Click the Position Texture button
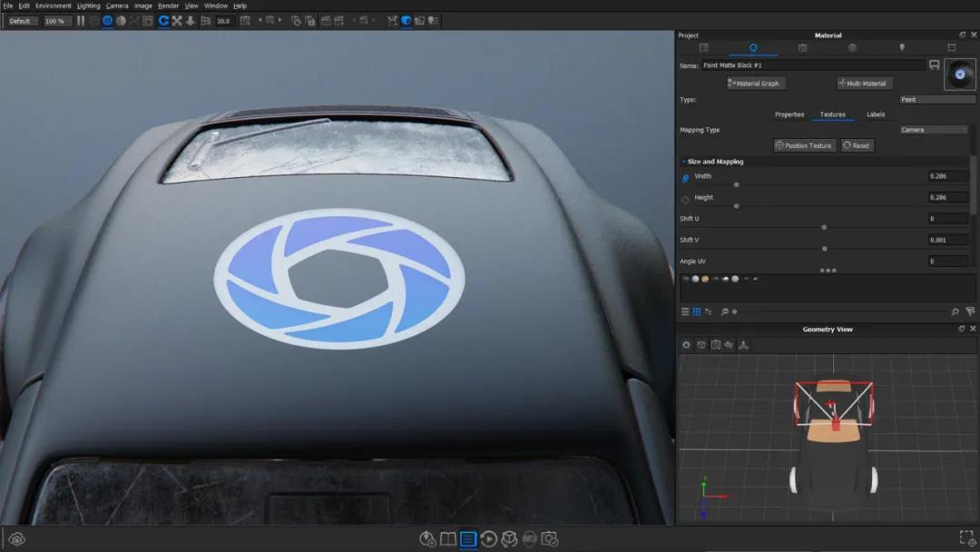The width and height of the screenshot is (980, 552). [x=804, y=145]
